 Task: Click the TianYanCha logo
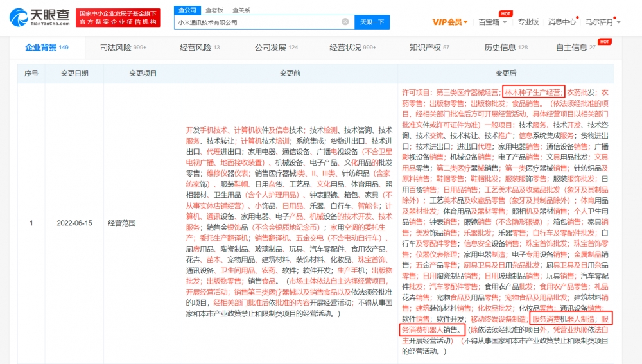pyautogui.click(x=40, y=17)
